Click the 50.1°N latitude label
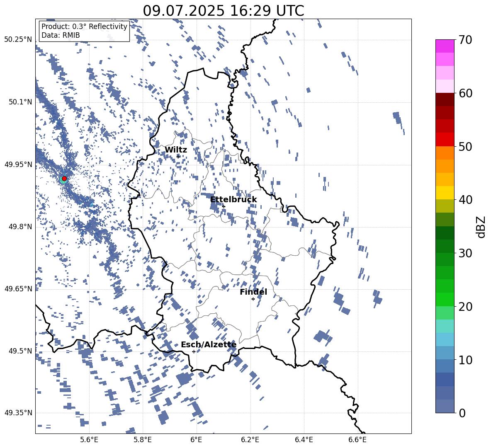Image resolution: width=491 pixels, height=448 pixels. (x=21, y=102)
